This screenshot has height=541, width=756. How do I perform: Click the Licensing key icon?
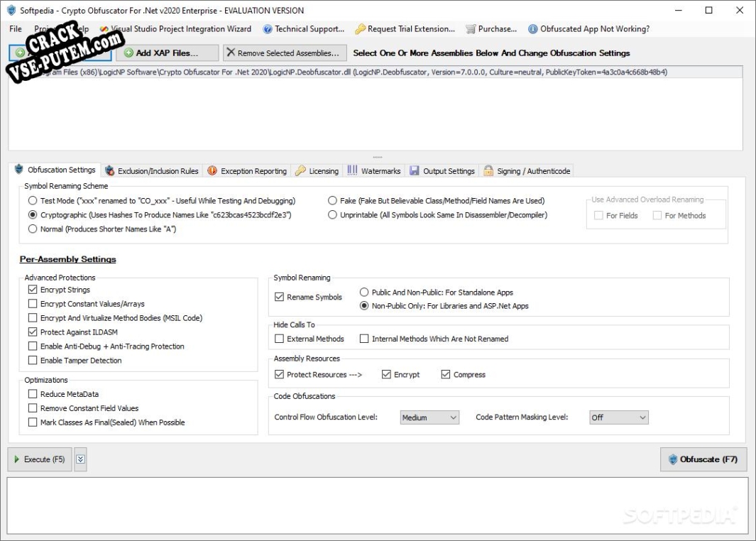[300, 170]
